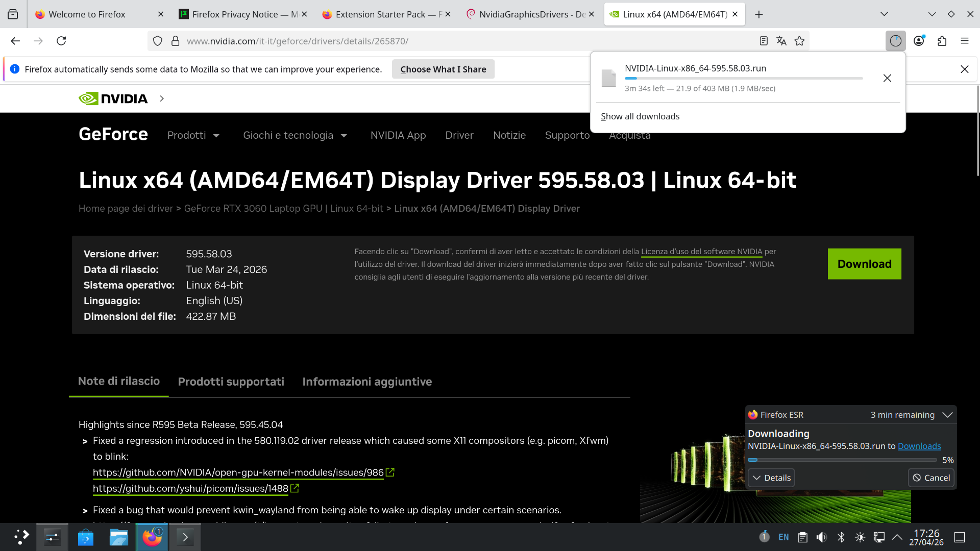This screenshot has height=551, width=980.
Task: Open the Firefox View icon at tab strip start
Action: click(13, 14)
